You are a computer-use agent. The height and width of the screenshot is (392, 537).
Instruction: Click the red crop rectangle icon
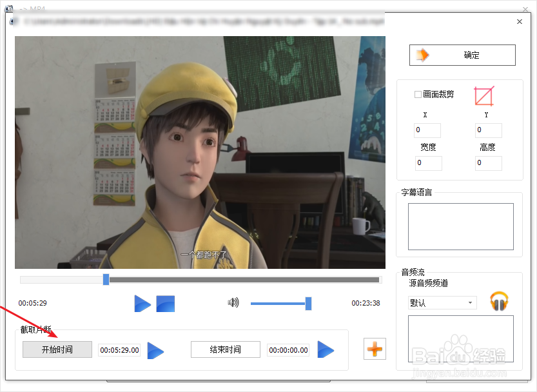point(484,96)
